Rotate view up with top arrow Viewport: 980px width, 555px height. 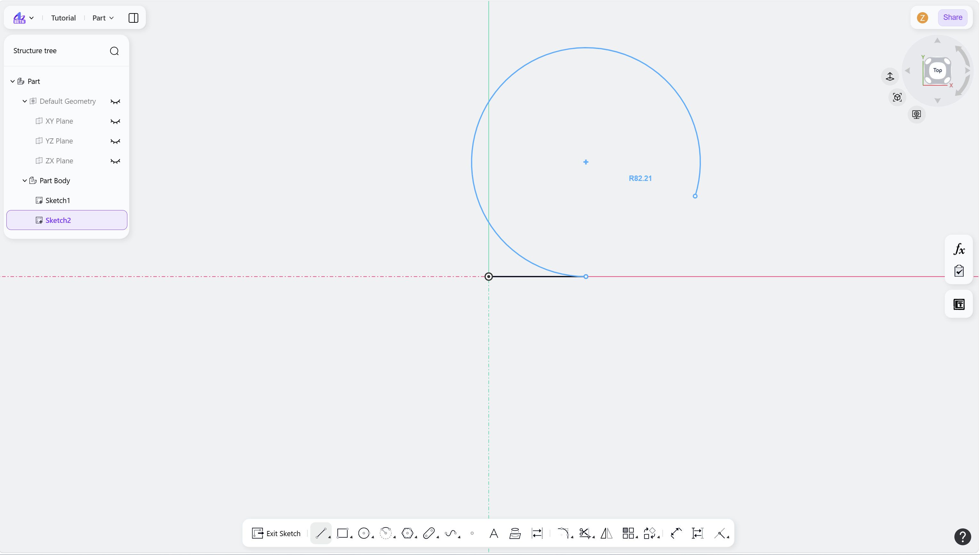tap(937, 41)
